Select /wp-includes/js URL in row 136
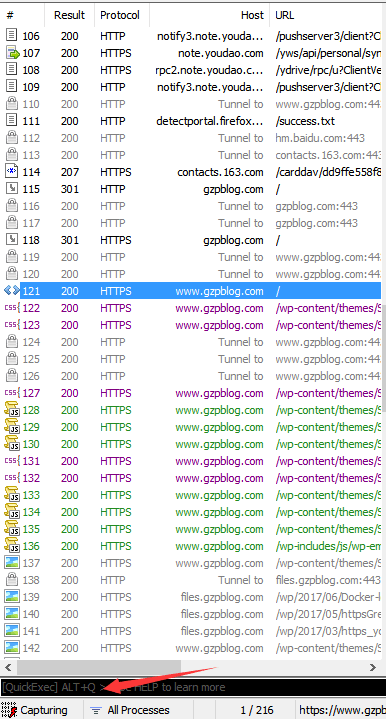Screen dimensions: 386x719 click(328, 546)
